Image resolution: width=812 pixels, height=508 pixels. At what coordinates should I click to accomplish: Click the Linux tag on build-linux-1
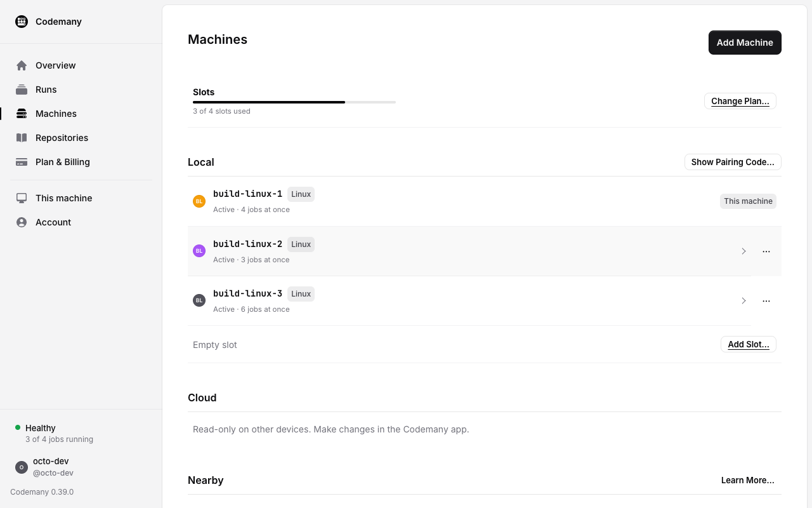point(301,194)
